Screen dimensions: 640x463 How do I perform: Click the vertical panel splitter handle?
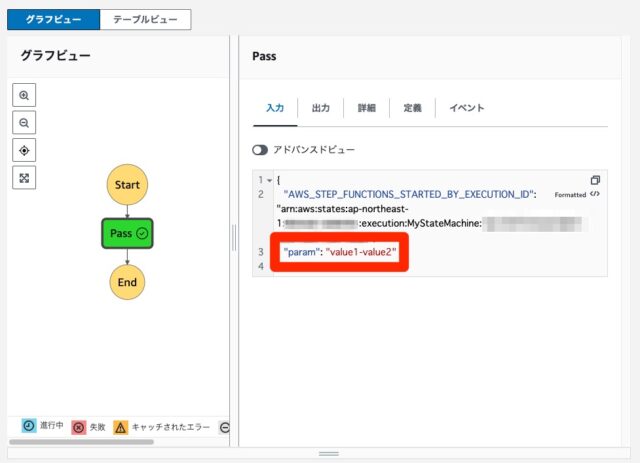[234, 238]
